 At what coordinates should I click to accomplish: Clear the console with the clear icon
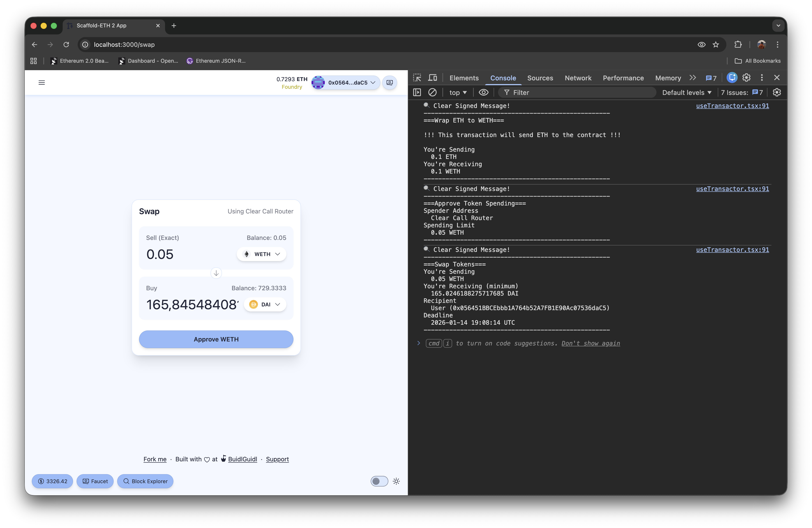(x=432, y=92)
